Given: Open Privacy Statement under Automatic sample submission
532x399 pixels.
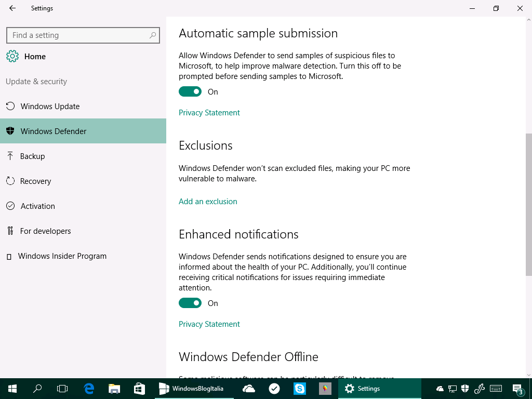Looking at the screenshot, I should click(209, 113).
